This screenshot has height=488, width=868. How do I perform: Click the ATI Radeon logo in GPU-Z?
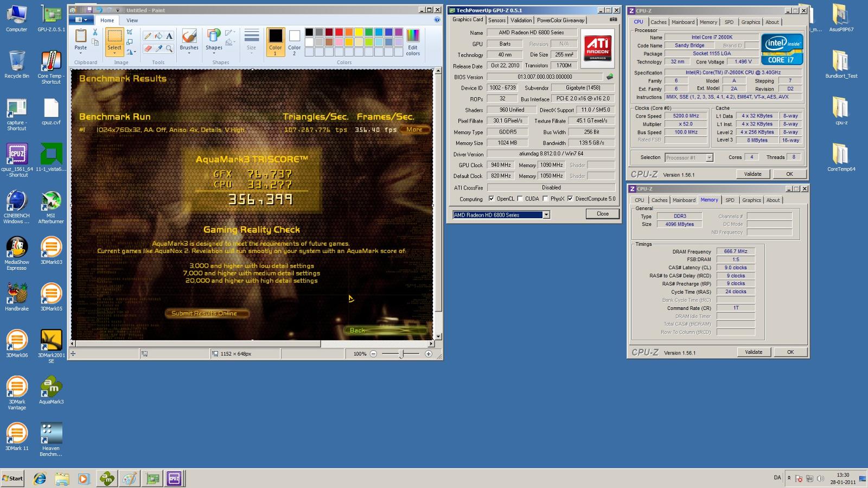(597, 49)
